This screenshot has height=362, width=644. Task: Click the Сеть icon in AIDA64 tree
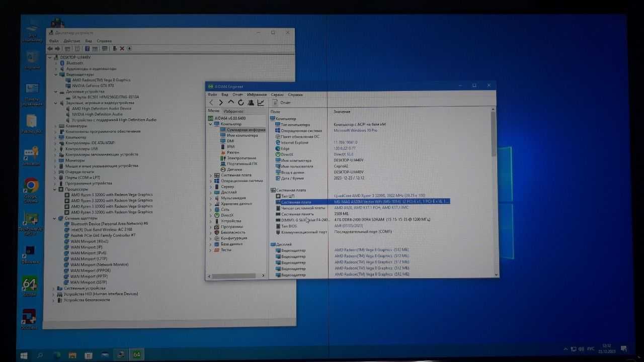point(217,209)
